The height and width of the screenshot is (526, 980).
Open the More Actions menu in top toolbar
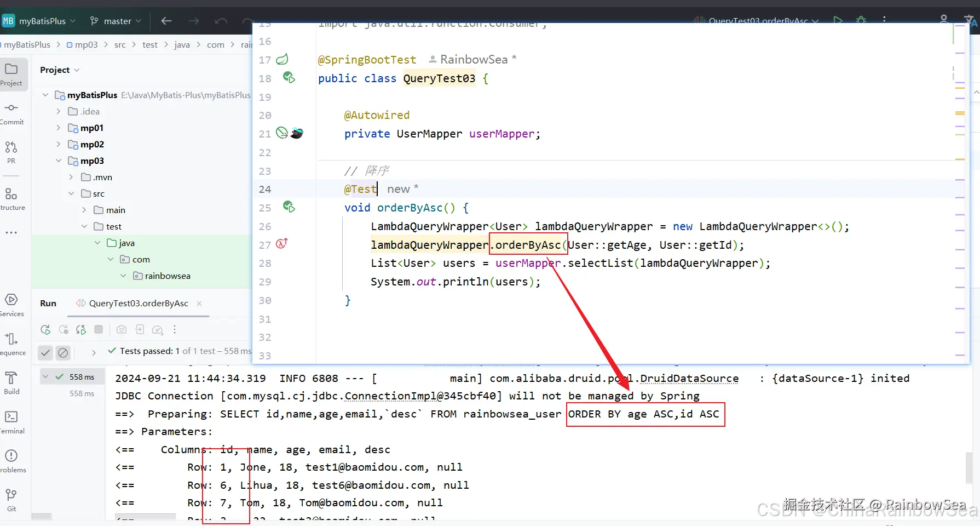point(884,20)
